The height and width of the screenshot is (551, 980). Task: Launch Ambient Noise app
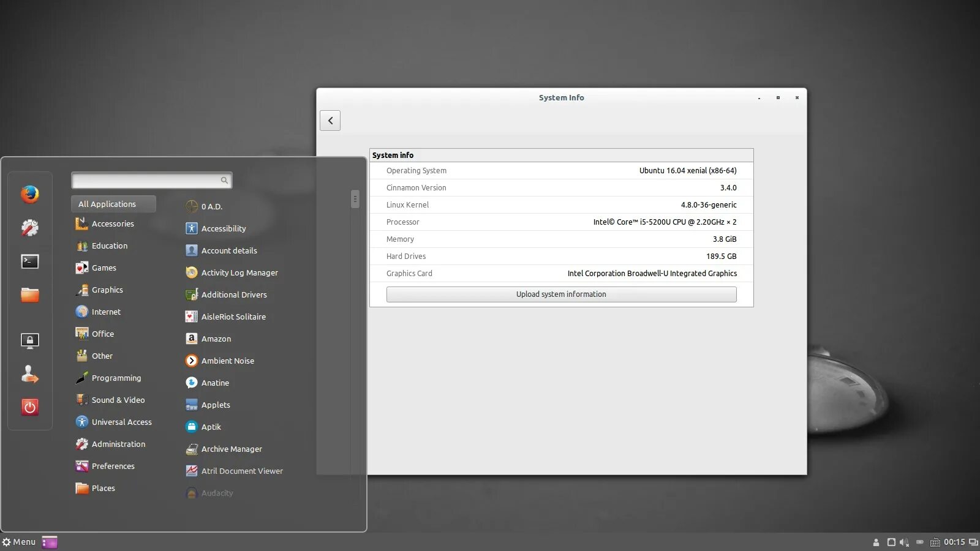[x=219, y=361]
